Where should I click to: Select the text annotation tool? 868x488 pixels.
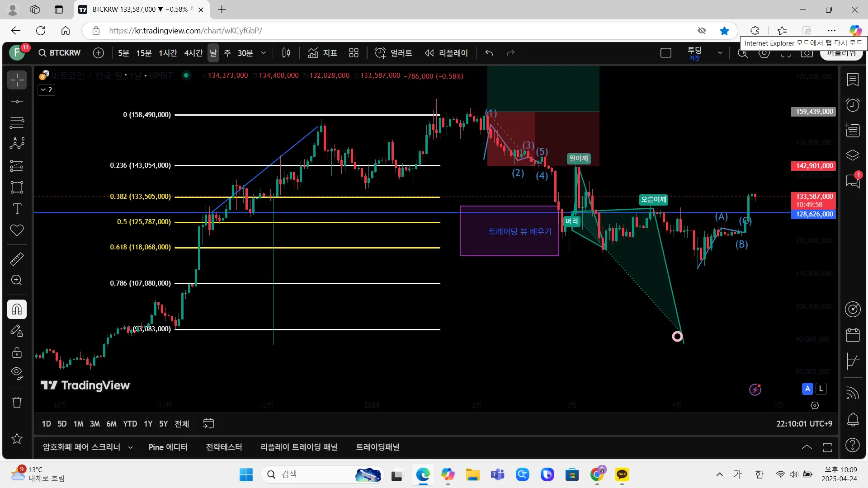pos(17,209)
